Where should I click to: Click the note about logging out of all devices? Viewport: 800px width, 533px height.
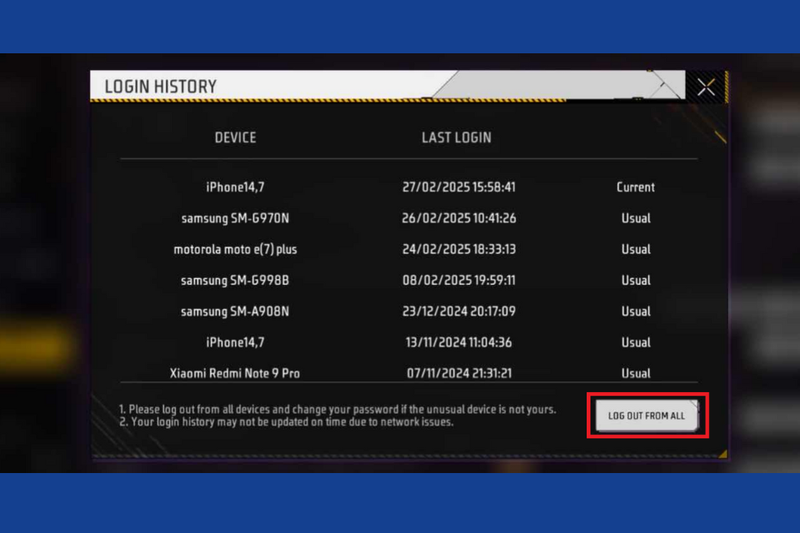(x=337, y=409)
